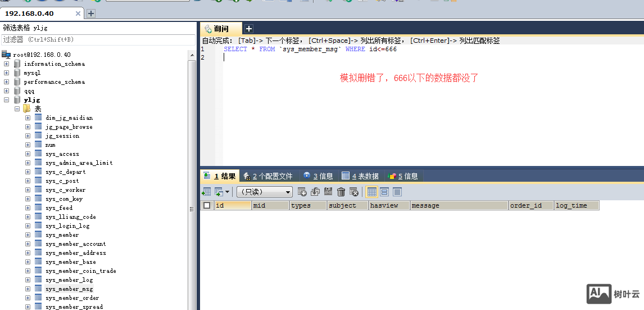Select sys_member_address in the tree

75,253
